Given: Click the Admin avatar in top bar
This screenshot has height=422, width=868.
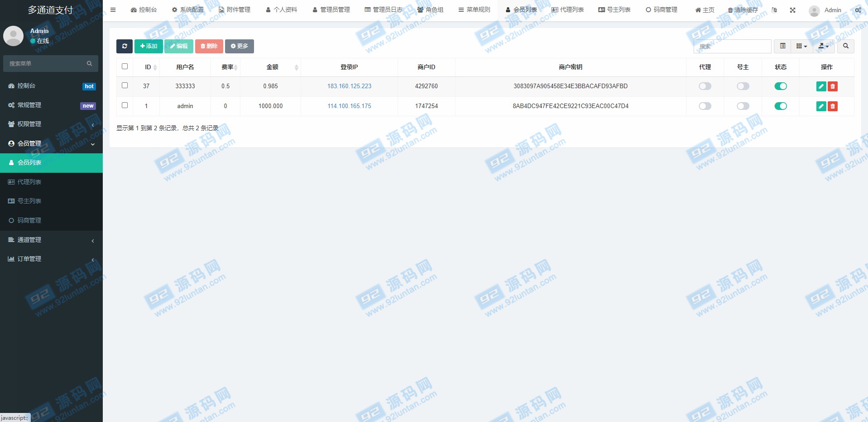Looking at the screenshot, I should point(814,10).
